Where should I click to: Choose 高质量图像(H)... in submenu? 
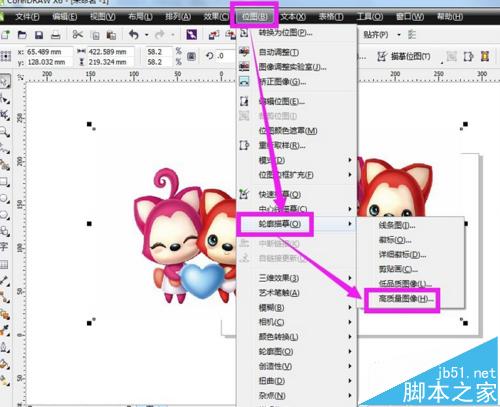411,299
